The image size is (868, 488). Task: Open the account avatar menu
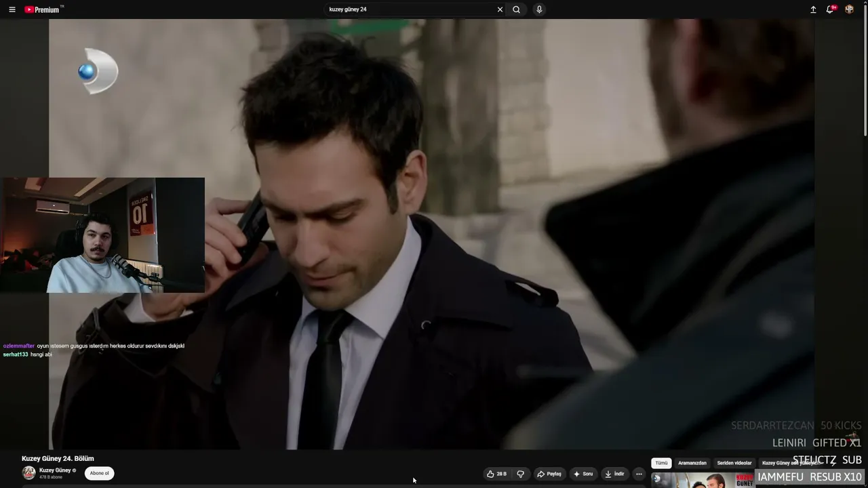[x=849, y=9]
